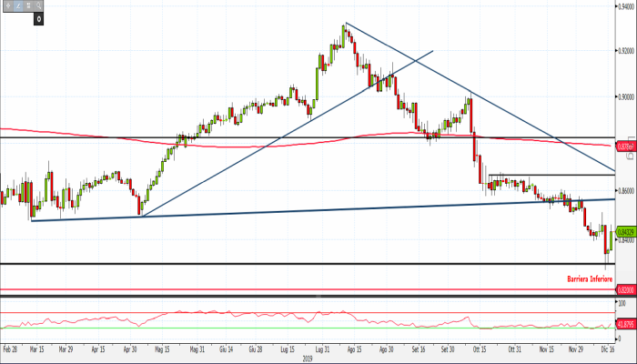
Task: Click the 'Mag 15' date axis label
Action: point(162,349)
